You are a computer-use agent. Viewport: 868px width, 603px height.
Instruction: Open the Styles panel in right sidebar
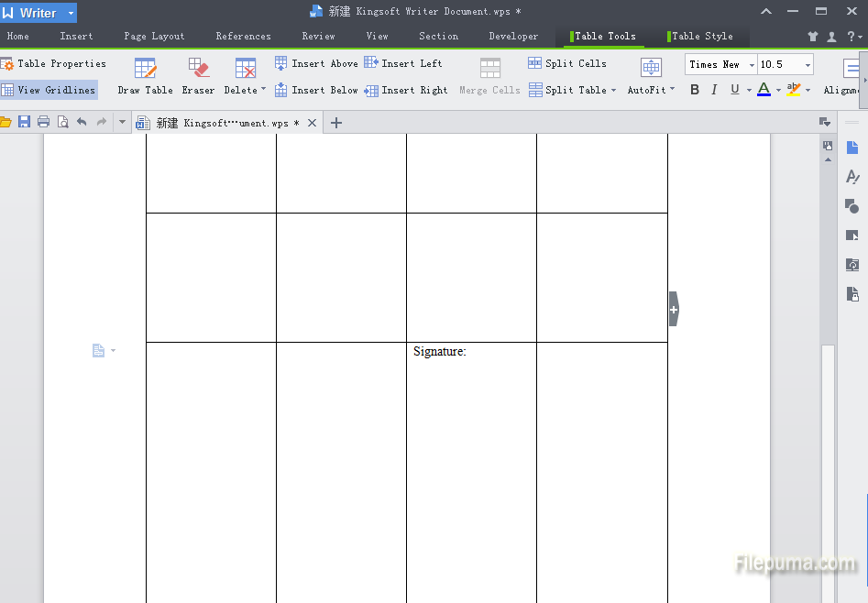(x=852, y=177)
